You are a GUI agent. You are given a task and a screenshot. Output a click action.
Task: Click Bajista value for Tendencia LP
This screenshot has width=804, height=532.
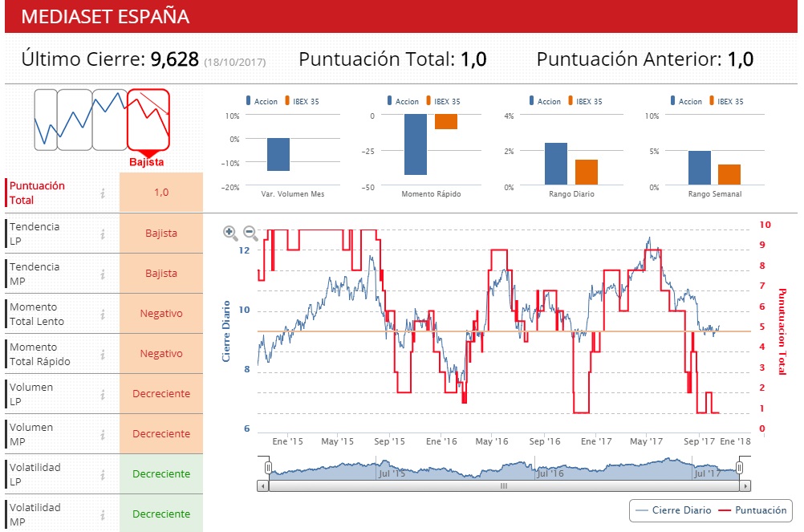161,234
